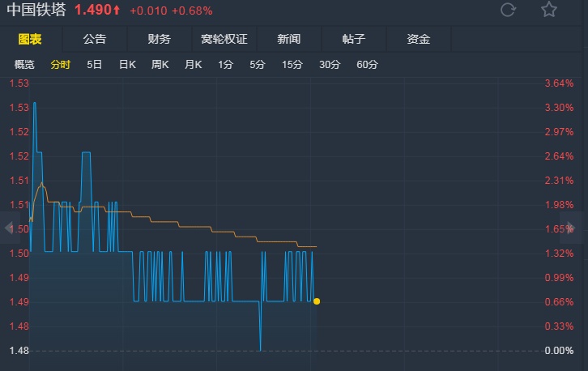Open the 公告 tab
The width and height of the screenshot is (588, 371).
(95, 39)
